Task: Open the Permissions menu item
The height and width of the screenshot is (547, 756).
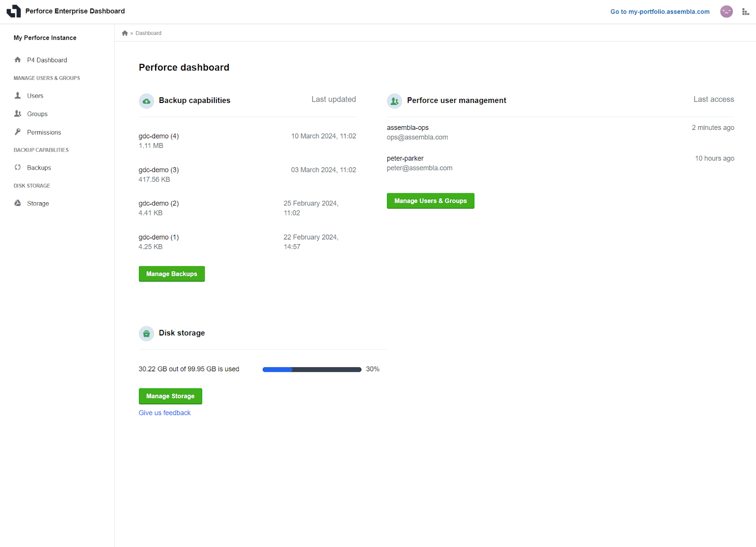Action: 44,132
